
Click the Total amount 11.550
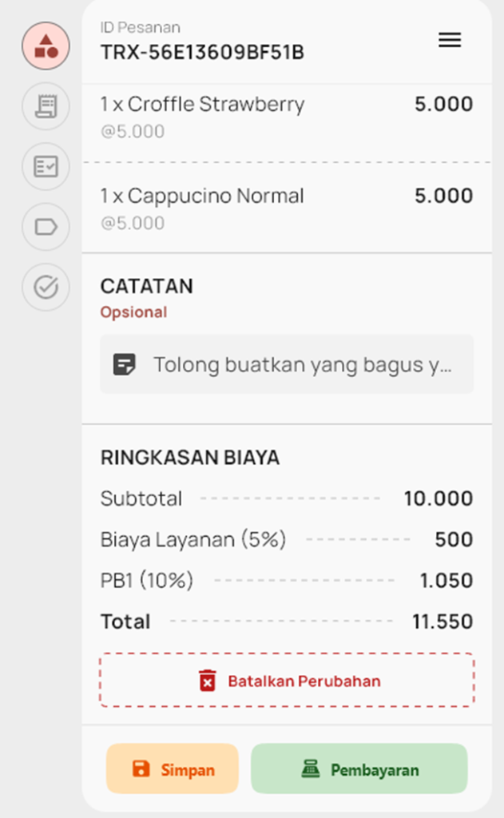442,621
